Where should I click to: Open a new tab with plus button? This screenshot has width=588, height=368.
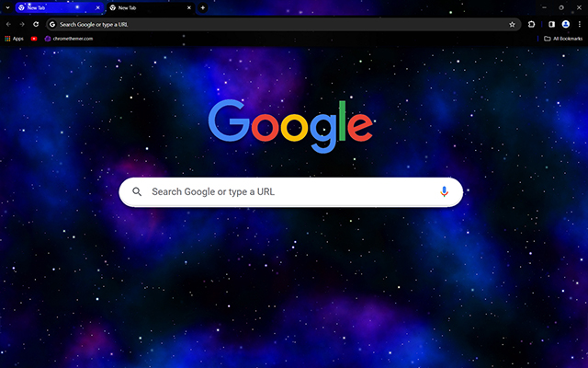[202, 7]
